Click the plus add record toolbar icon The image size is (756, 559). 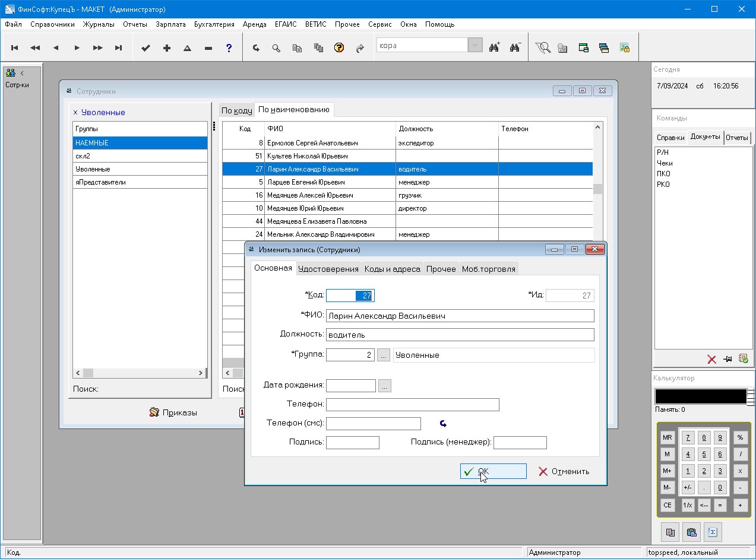167,48
